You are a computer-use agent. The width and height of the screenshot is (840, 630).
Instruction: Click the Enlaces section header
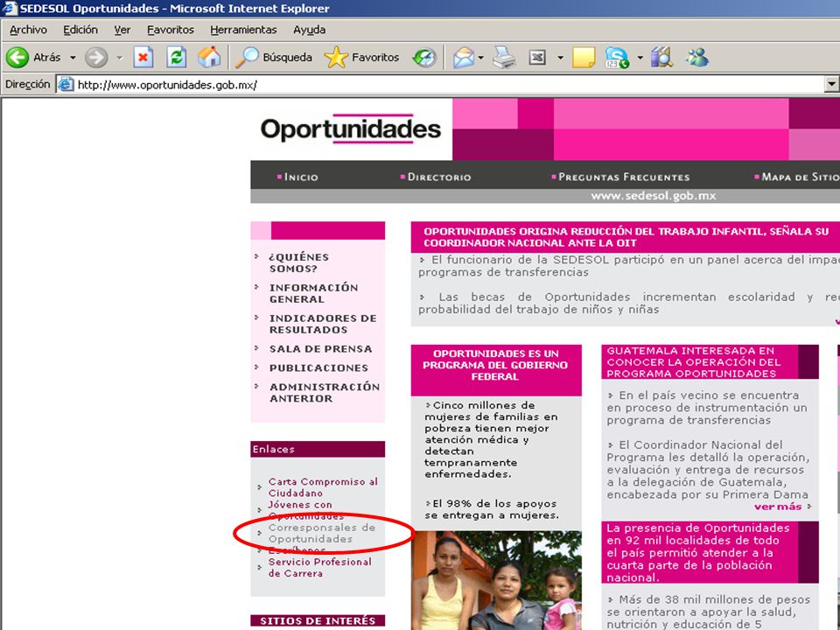318,449
